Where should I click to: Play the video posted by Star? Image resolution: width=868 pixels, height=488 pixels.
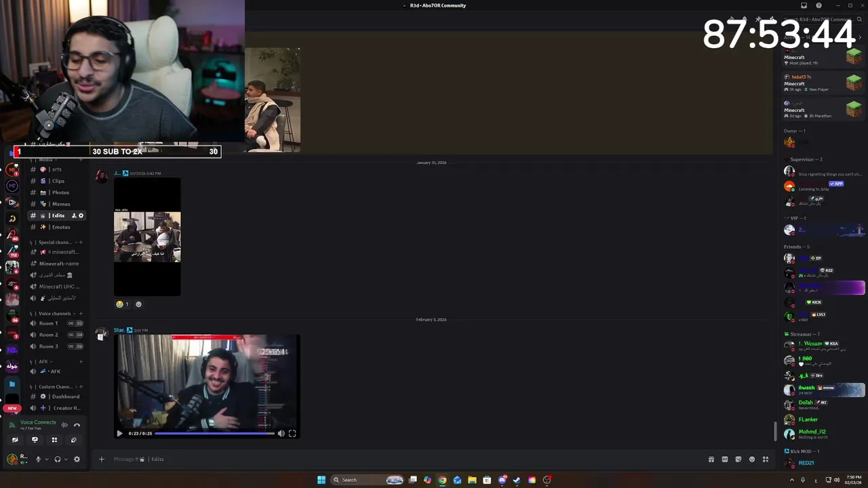[120, 433]
